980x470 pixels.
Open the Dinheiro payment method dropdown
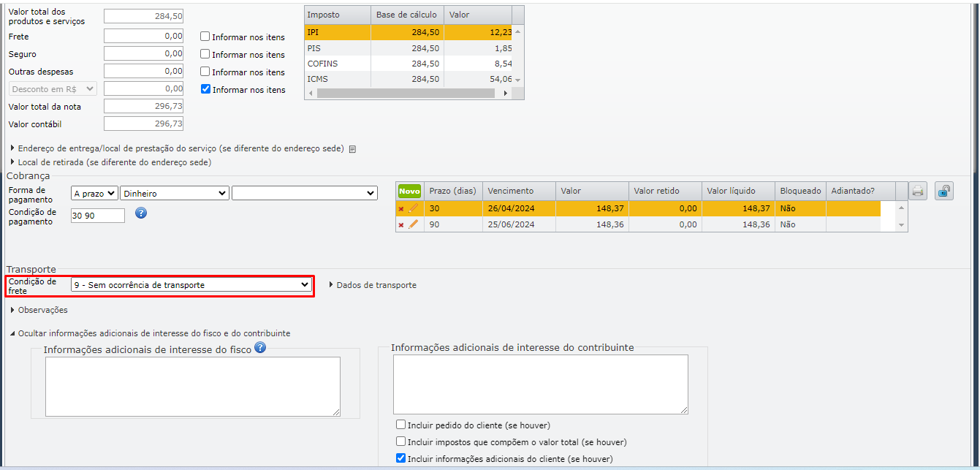[x=175, y=193]
